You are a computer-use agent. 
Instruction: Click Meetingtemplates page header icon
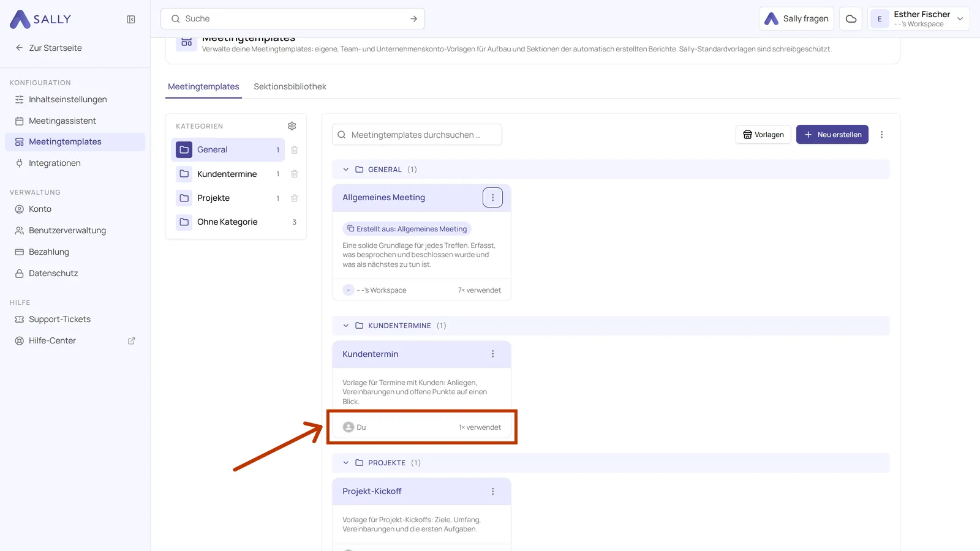[187, 43]
